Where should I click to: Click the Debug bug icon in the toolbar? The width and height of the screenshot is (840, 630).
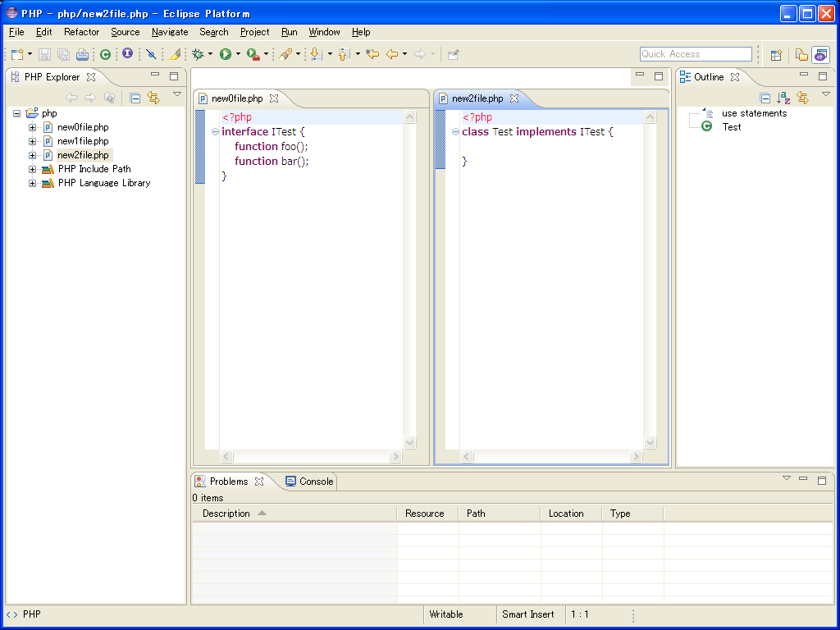coord(199,54)
